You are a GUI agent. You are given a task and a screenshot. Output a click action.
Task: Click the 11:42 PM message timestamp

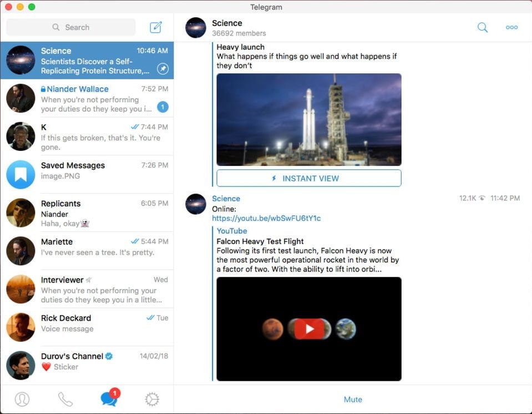pos(505,198)
